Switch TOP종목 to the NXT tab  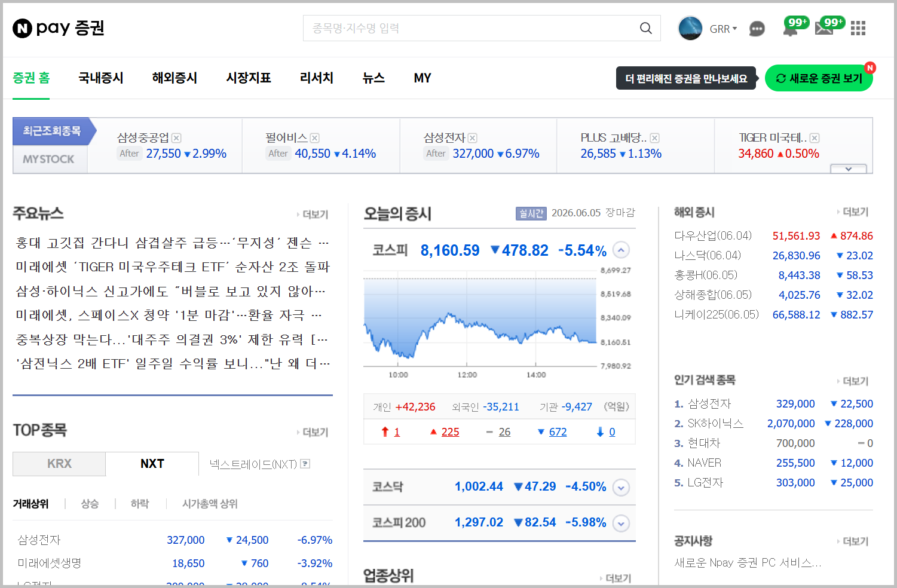tap(152, 464)
